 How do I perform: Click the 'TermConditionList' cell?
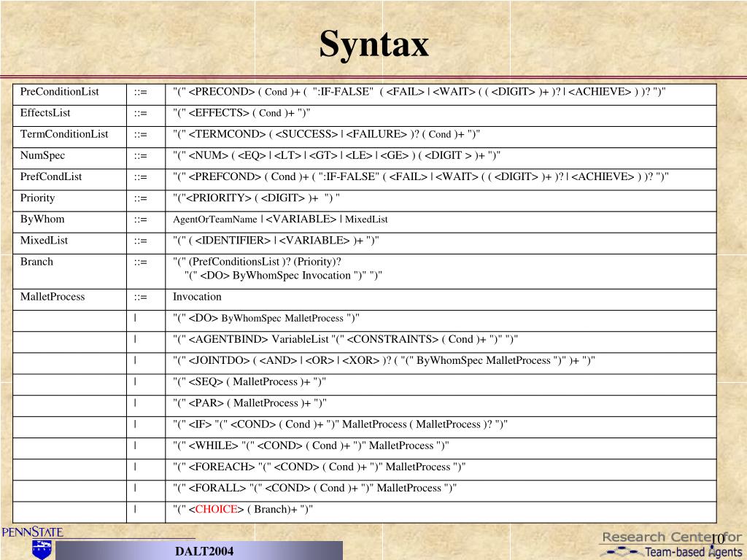click(x=69, y=137)
